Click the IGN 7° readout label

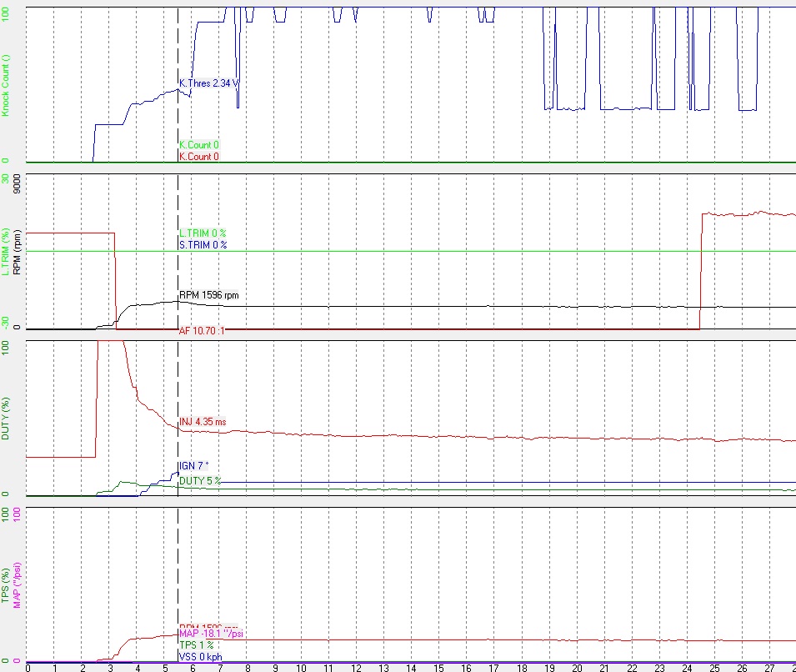(x=191, y=466)
